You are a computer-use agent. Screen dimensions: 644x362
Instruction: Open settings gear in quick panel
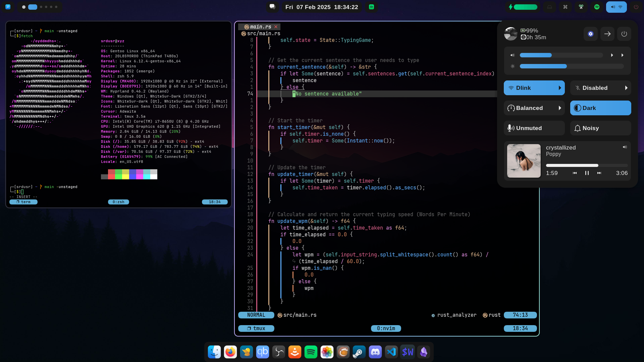[590, 34]
